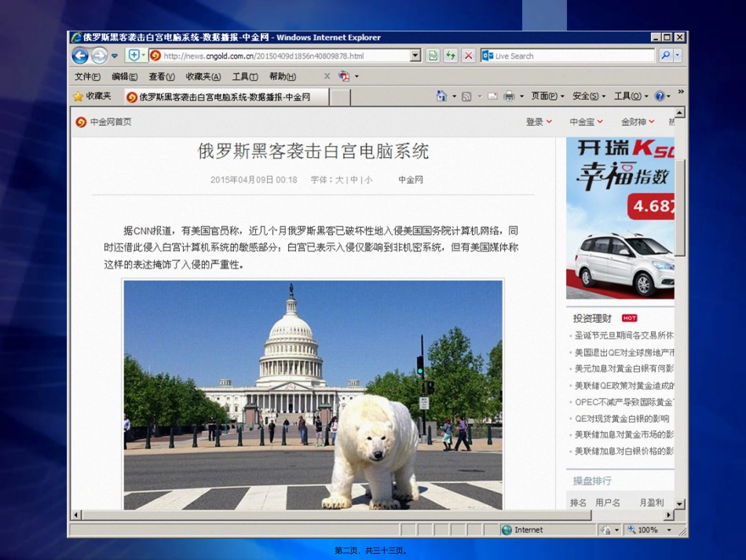Click the Live Search magnifier icon
The height and width of the screenshot is (560, 746).
(x=665, y=56)
